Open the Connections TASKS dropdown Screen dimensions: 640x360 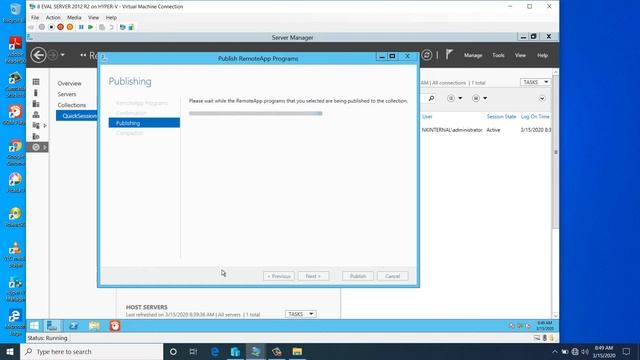coord(535,82)
